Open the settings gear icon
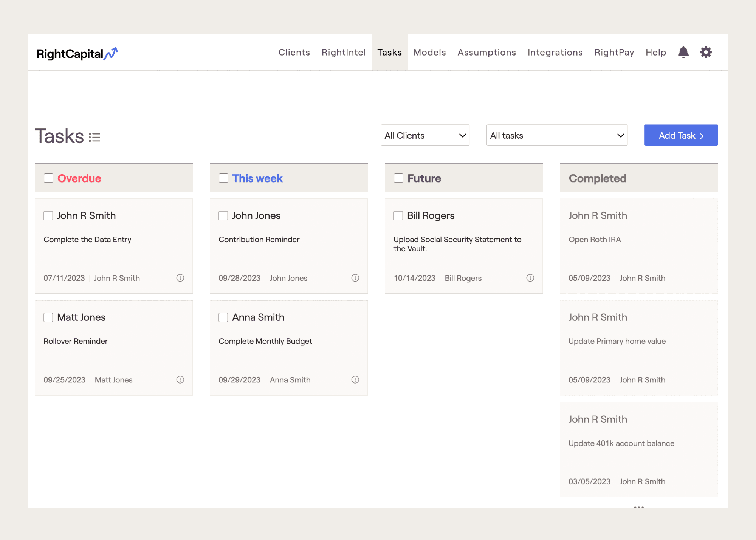Screen dimensions: 756x540 (x=706, y=52)
